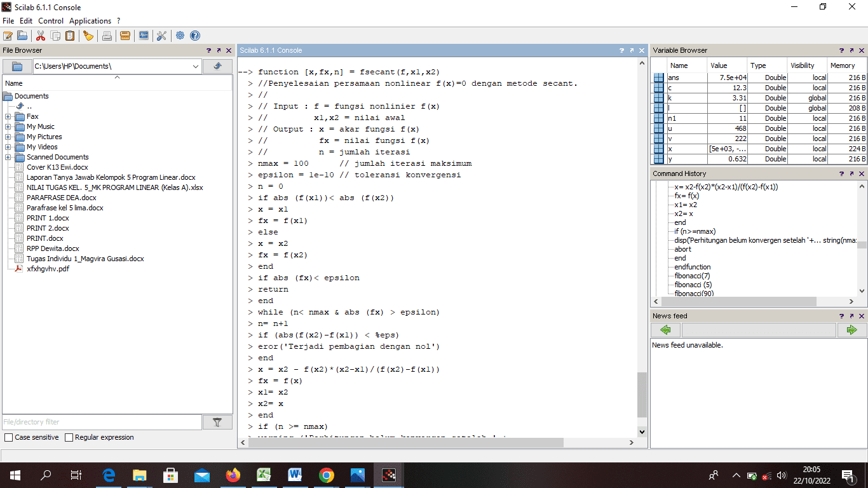Select variable ans row in Variable Browser
868x488 pixels.
[x=759, y=78]
